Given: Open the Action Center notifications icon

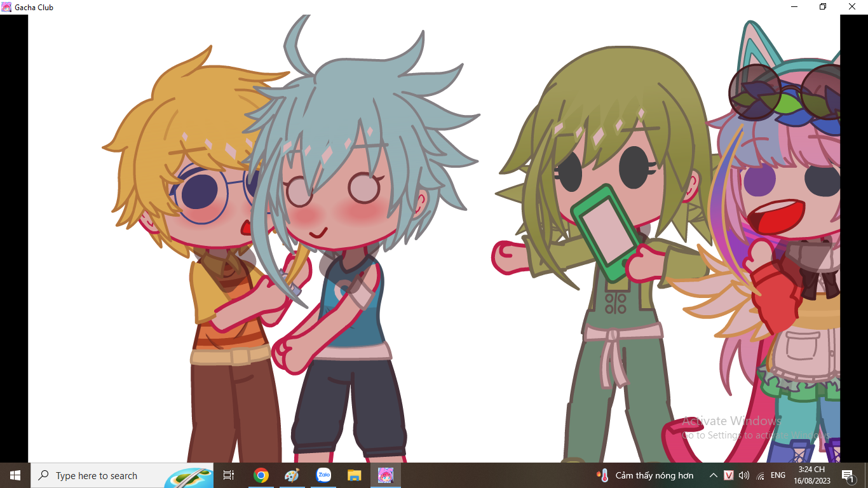Looking at the screenshot, I should click(x=847, y=475).
